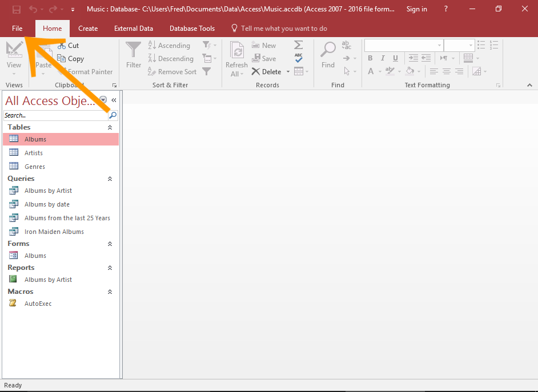Collapse the ribbon with the up chevron

click(x=529, y=86)
